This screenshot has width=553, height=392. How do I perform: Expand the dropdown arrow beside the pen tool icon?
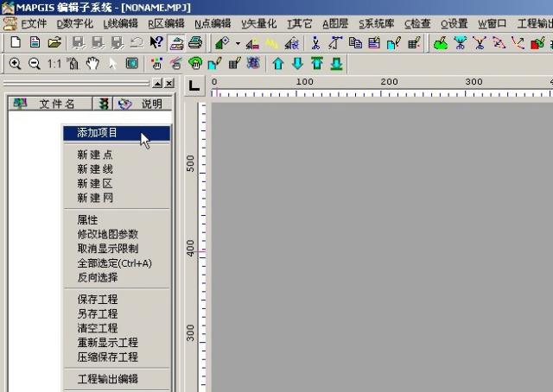click(238, 42)
